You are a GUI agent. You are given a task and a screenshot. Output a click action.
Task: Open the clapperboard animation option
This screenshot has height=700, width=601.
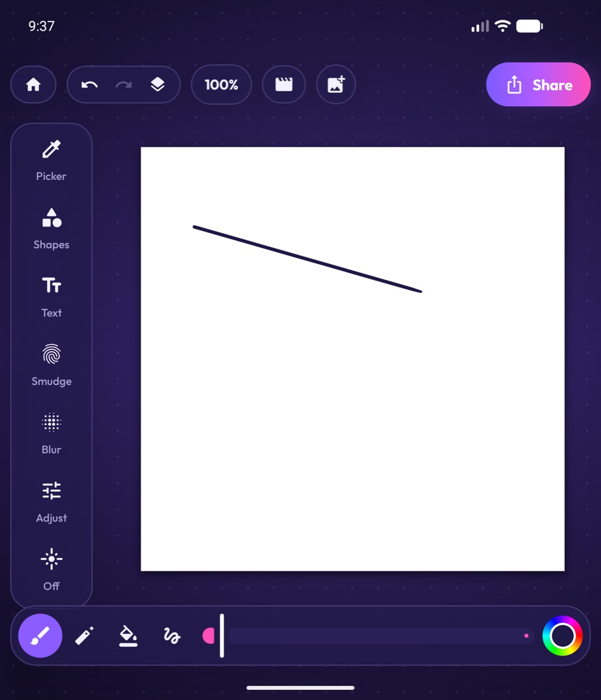click(284, 85)
